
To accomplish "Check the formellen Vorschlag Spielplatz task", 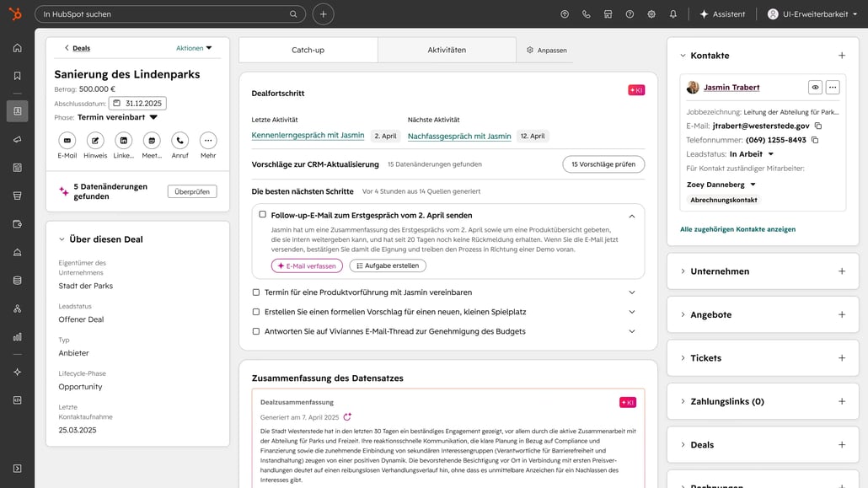I will coord(255,312).
